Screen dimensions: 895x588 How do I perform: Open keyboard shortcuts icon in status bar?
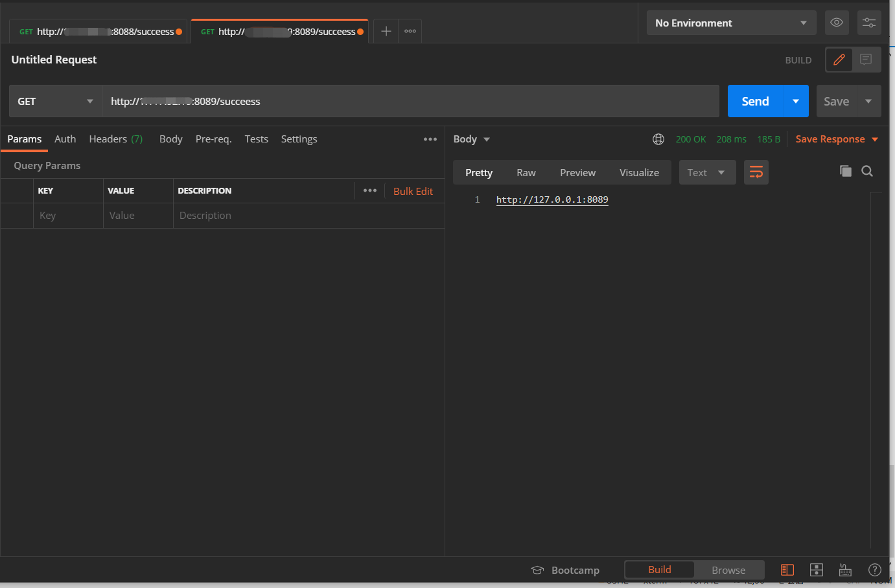pos(845,570)
